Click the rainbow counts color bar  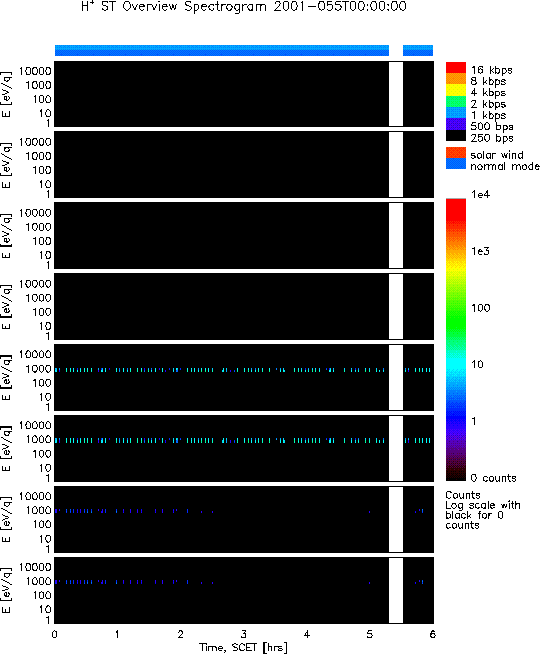[x=456, y=340]
